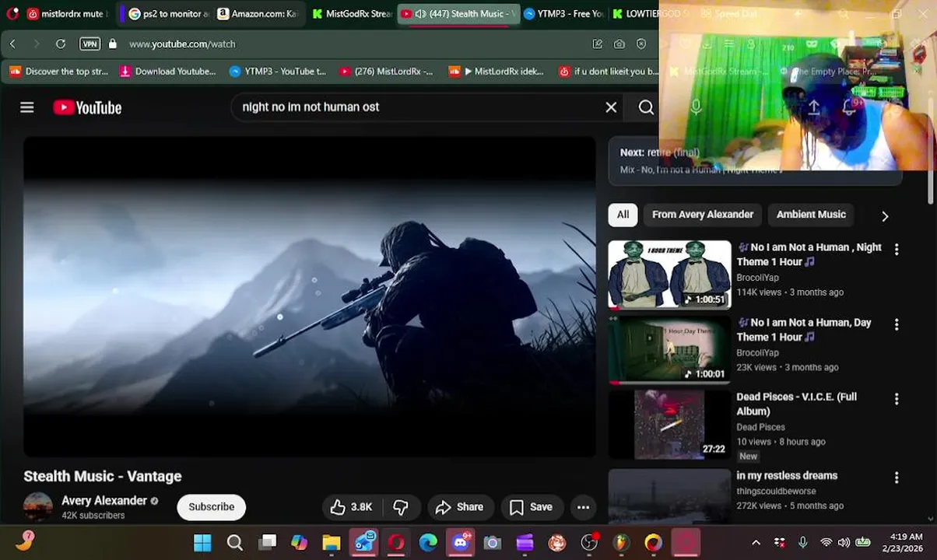
Task: Open the Night Theme 1 Hour thumbnail
Action: click(x=669, y=275)
